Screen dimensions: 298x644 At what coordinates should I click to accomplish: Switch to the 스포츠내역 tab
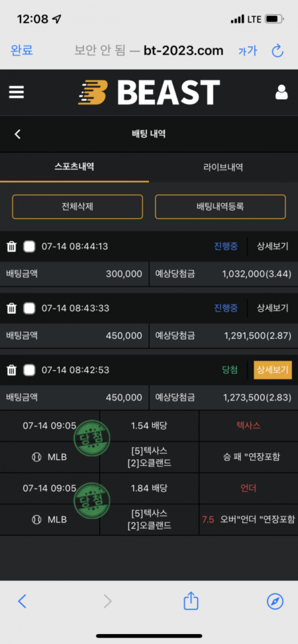click(74, 167)
